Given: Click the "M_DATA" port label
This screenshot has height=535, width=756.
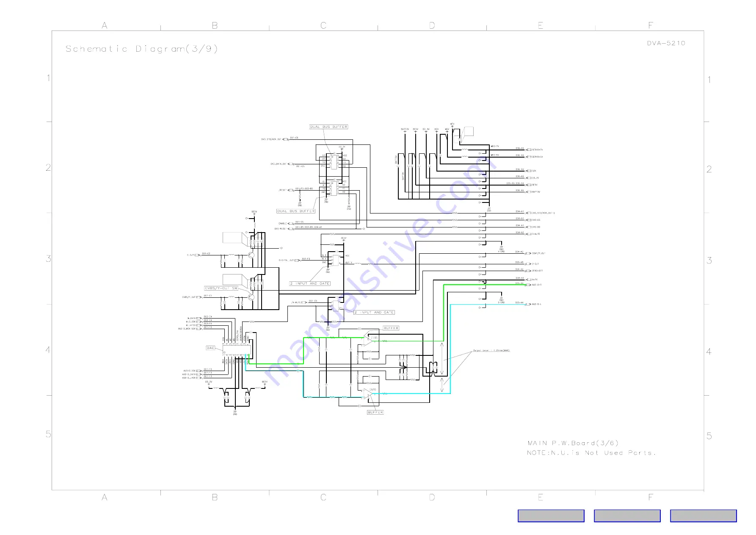Looking at the screenshot, I should pyautogui.click(x=191, y=318).
